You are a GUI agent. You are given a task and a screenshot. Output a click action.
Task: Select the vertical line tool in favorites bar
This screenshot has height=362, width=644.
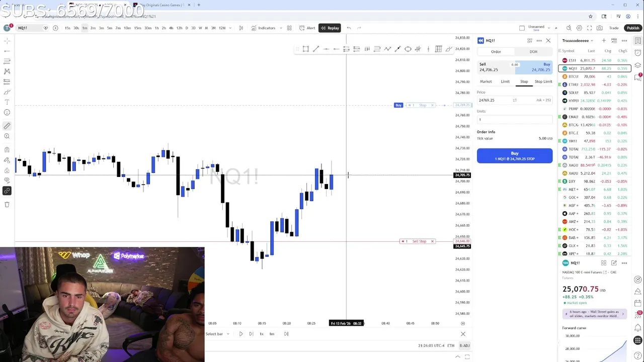tap(428, 49)
